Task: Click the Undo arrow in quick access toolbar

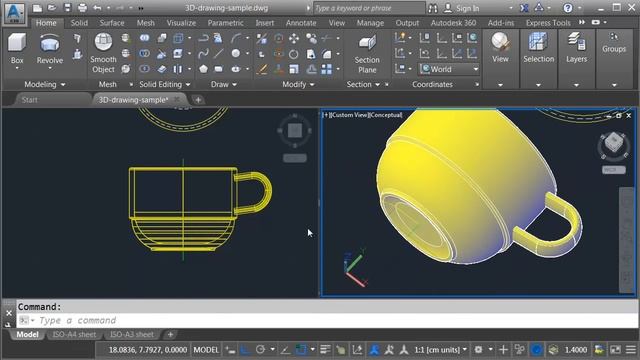Action: coord(97,8)
